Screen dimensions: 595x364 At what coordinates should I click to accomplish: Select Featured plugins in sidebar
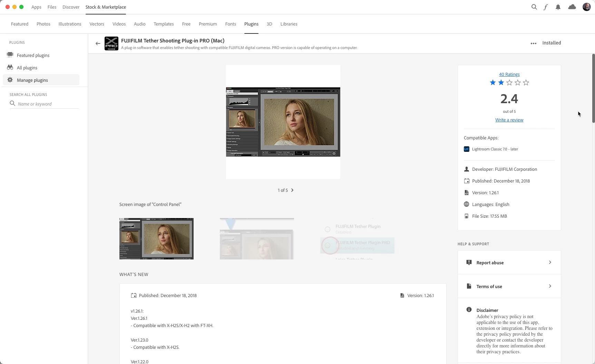click(x=41, y=55)
